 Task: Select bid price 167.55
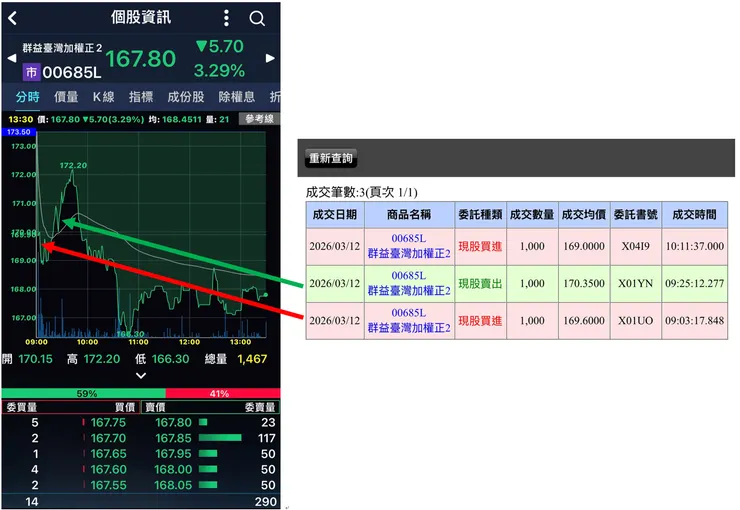[x=109, y=485]
